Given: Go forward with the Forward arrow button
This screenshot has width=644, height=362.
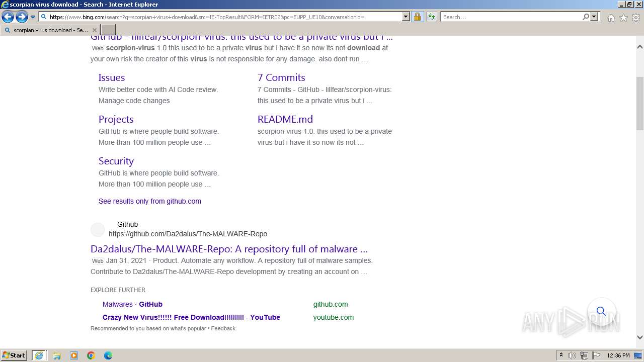Looking at the screenshot, I should tap(22, 17).
